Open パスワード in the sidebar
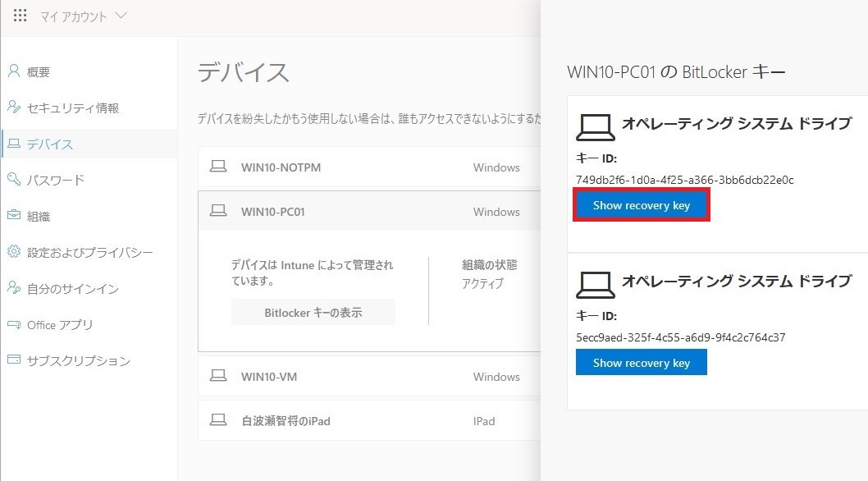 pos(89,180)
